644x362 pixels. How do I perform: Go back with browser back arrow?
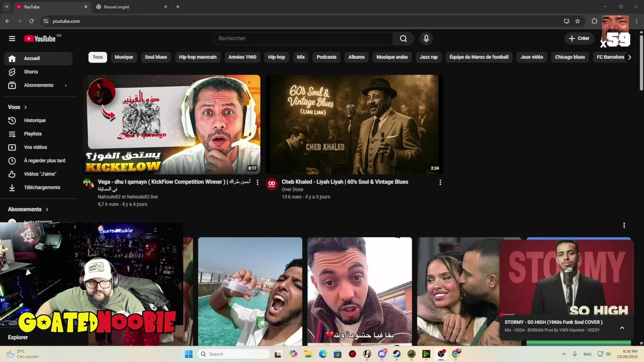8,21
